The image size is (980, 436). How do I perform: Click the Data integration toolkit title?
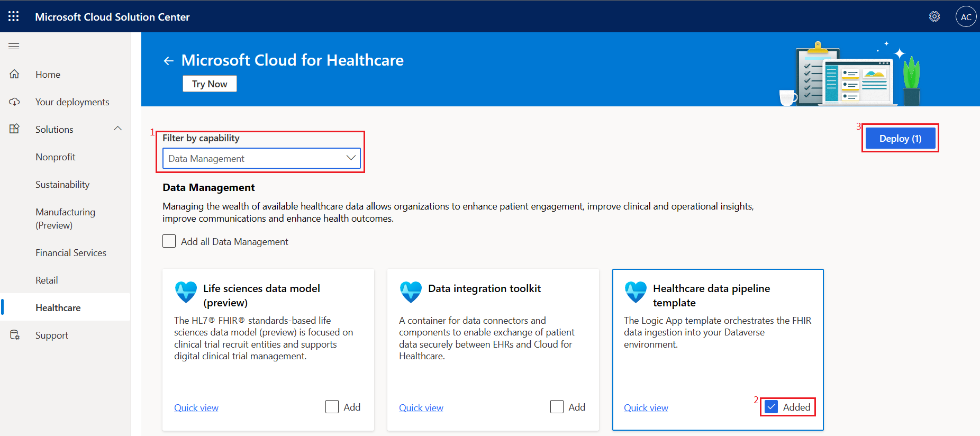[x=484, y=288]
